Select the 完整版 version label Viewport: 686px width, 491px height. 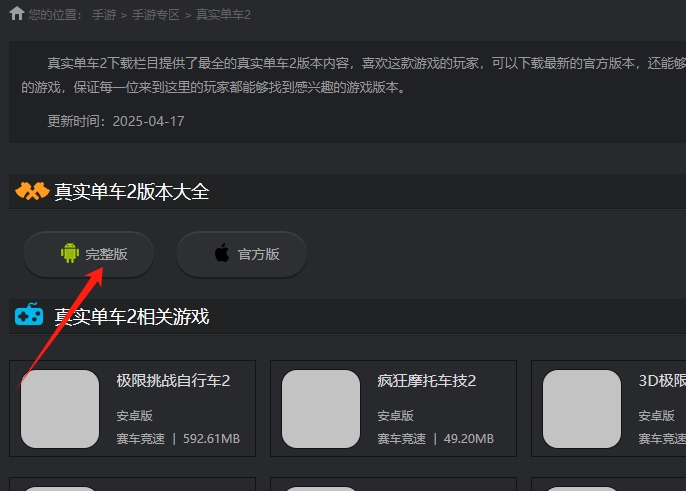106,254
